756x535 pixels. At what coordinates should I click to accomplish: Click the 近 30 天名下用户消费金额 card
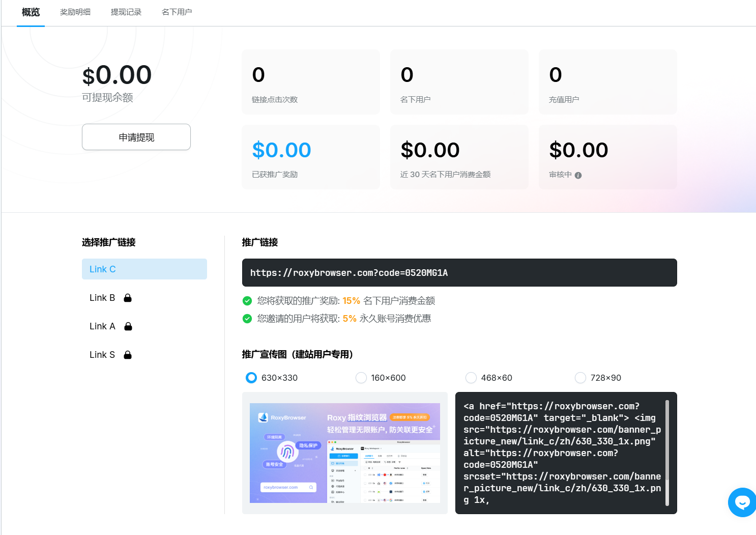[x=459, y=157]
